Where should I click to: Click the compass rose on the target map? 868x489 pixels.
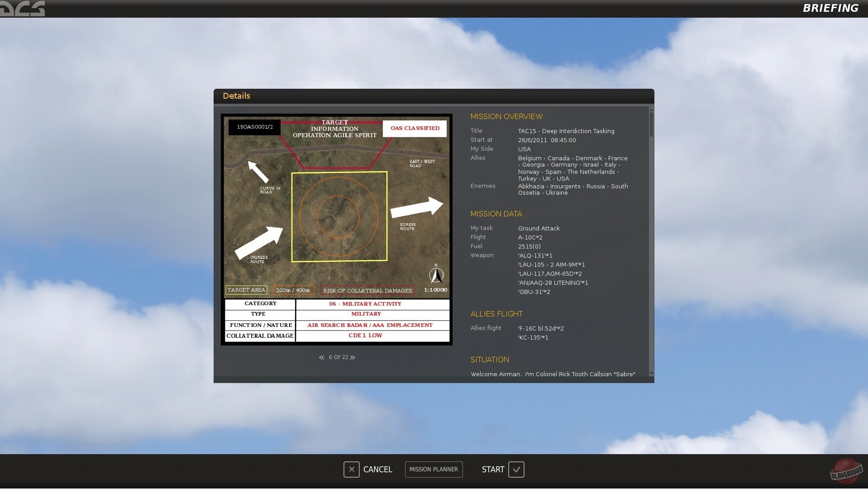pyautogui.click(x=436, y=275)
